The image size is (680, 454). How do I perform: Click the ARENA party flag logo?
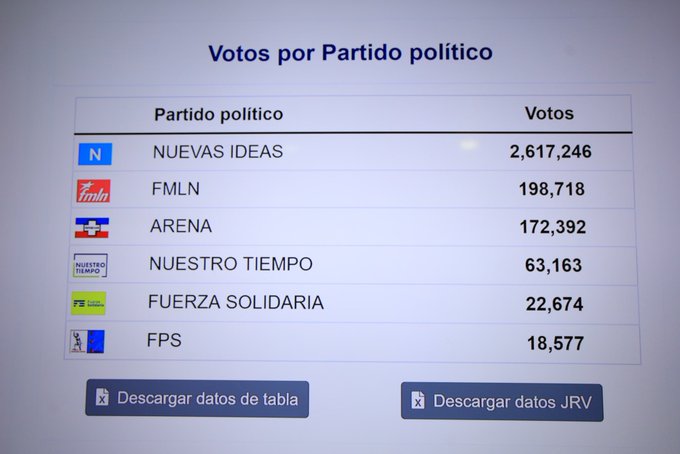(x=91, y=228)
